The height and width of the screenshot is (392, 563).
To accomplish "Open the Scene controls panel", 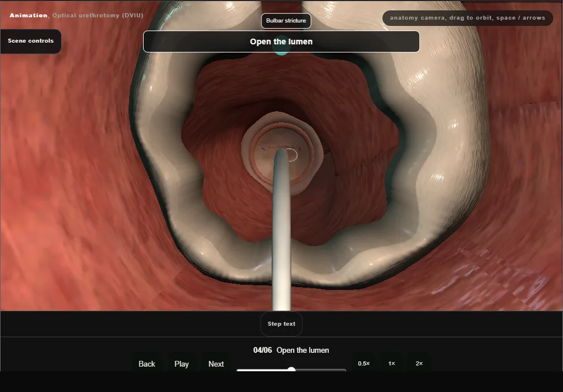I will 31,42.
